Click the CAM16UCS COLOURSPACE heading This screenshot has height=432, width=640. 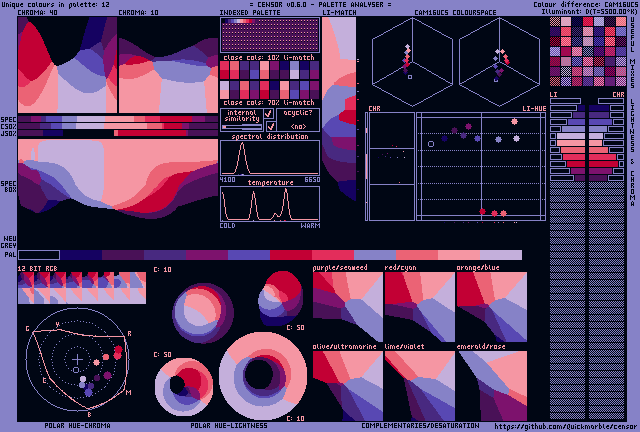click(x=455, y=13)
